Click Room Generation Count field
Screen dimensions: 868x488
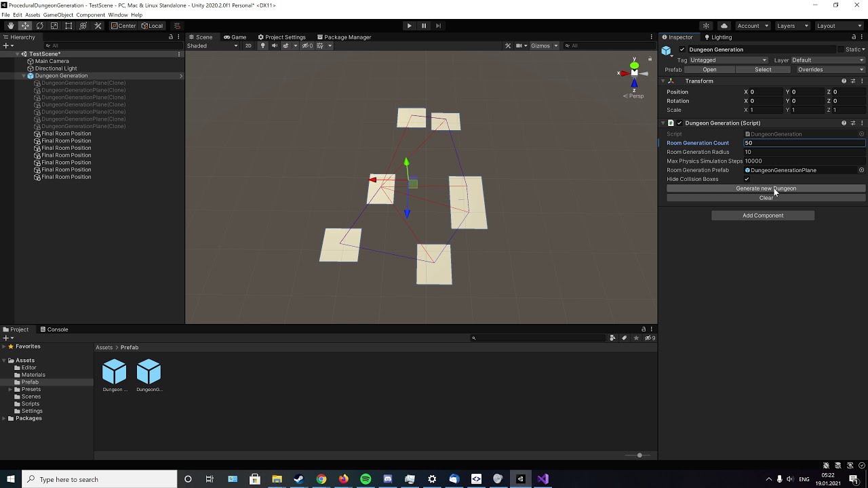click(804, 143)
